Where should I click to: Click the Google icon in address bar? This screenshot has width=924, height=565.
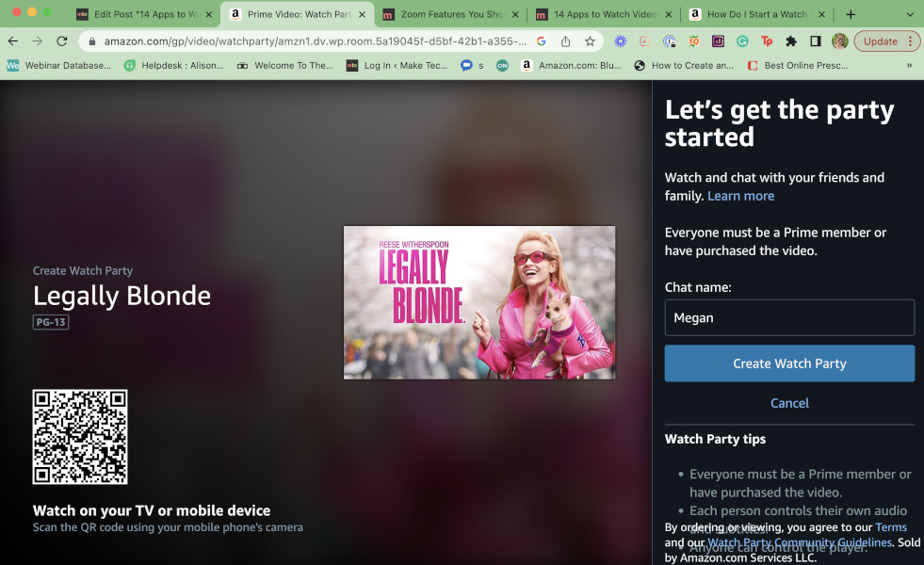541,41
